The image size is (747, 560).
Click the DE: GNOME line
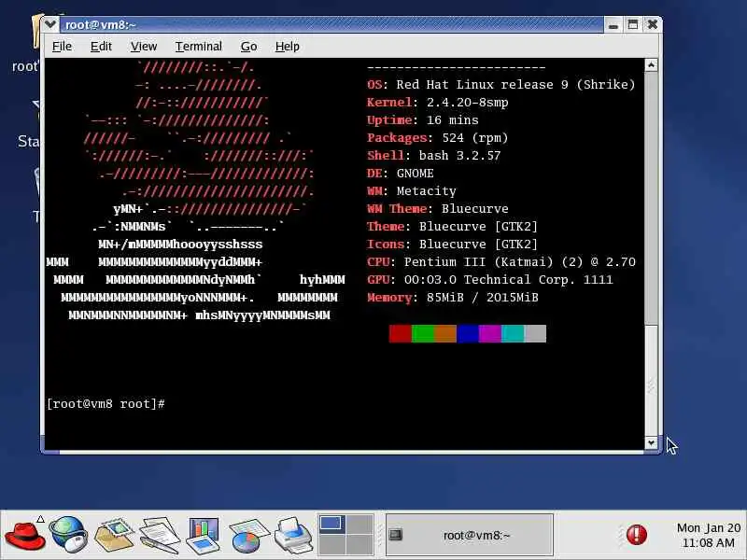point(401,174)
